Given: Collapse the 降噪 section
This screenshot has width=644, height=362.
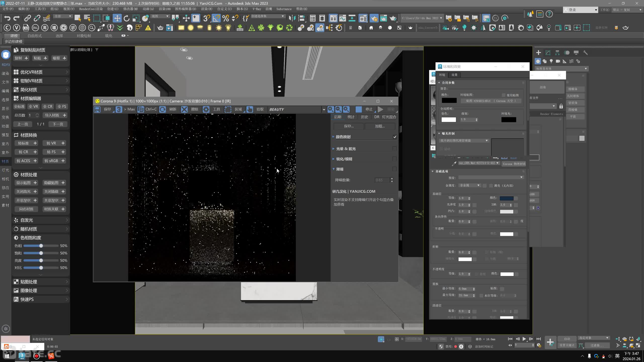Looking at the screenshot, I should coord(334,169).
